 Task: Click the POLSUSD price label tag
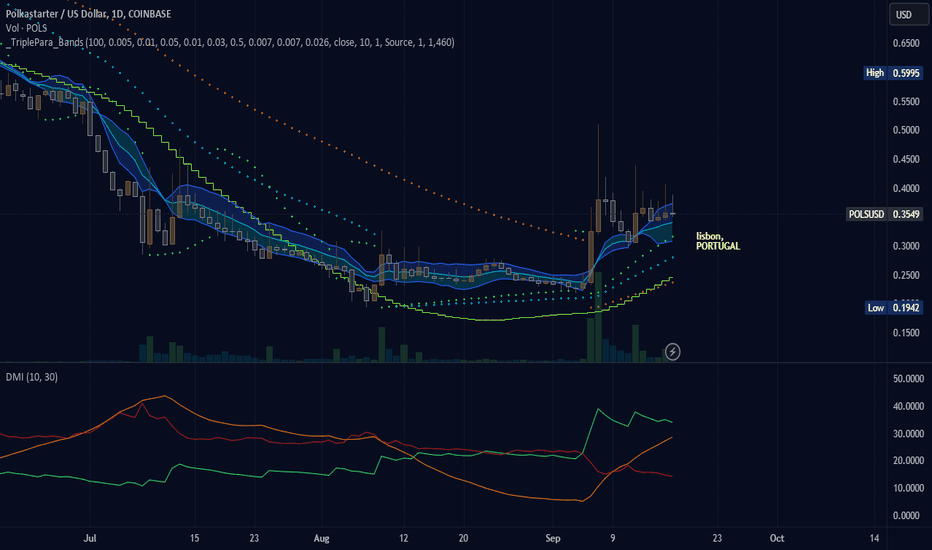[867, 214]
